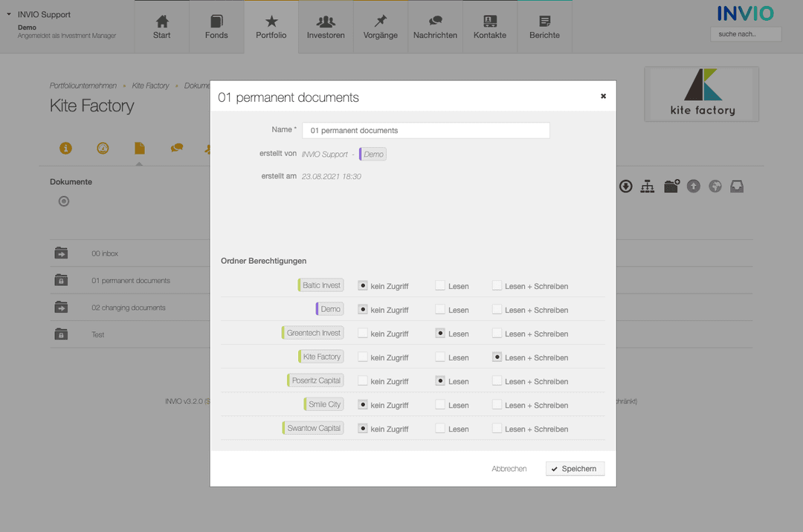
Task: Click the download arrow icon in documents toolbar
Action: pos(626,186)
